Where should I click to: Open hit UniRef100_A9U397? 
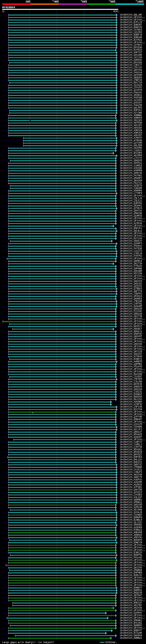point(131,135)
